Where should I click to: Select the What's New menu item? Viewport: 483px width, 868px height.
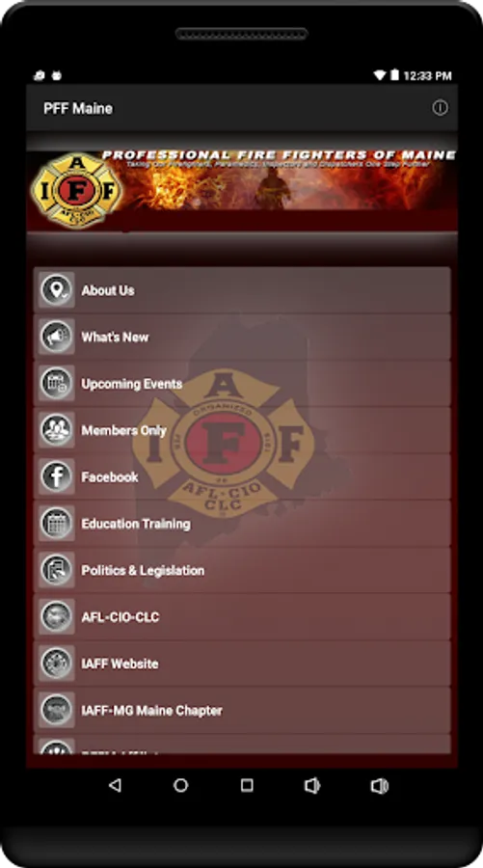(242, 337)
